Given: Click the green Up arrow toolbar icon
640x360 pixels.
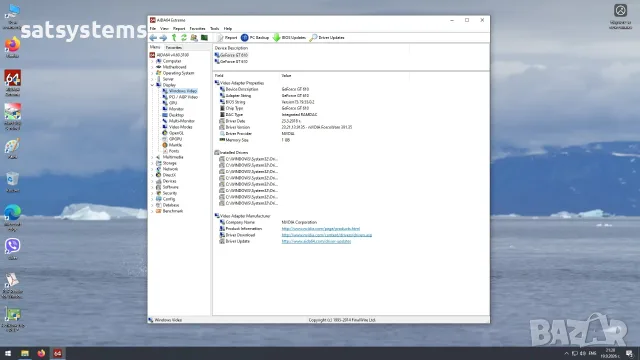Looking at the screenshot, I should pos(174,38).
